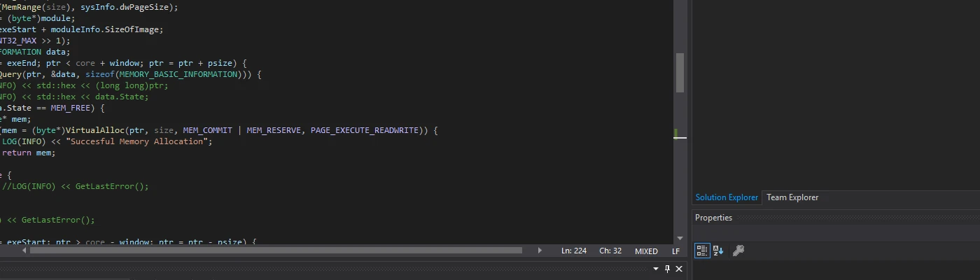
Task: Switch to the Team Explorer tab
Action: 792,197
